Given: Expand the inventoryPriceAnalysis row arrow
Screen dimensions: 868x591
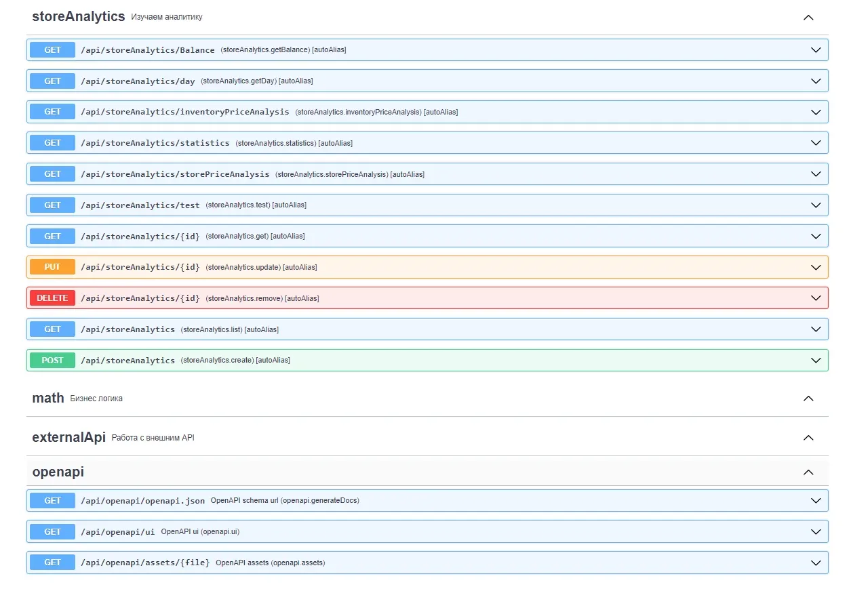Looking at the screenshot, I should click(816, 112).
